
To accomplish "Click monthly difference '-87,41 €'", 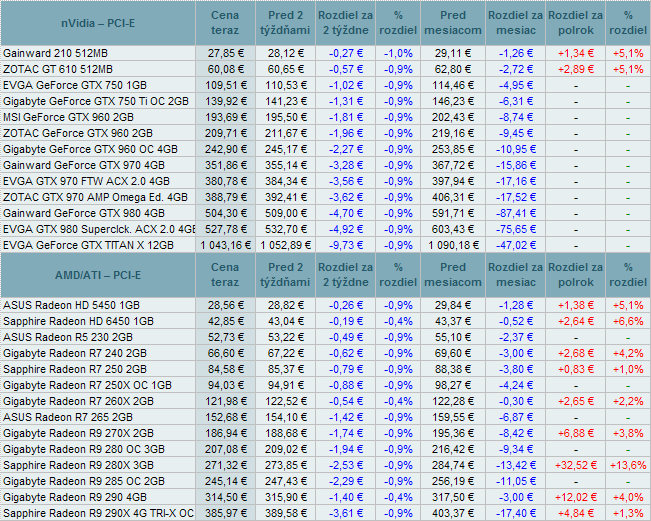I will pyautogui.click(x=516, y=213).
